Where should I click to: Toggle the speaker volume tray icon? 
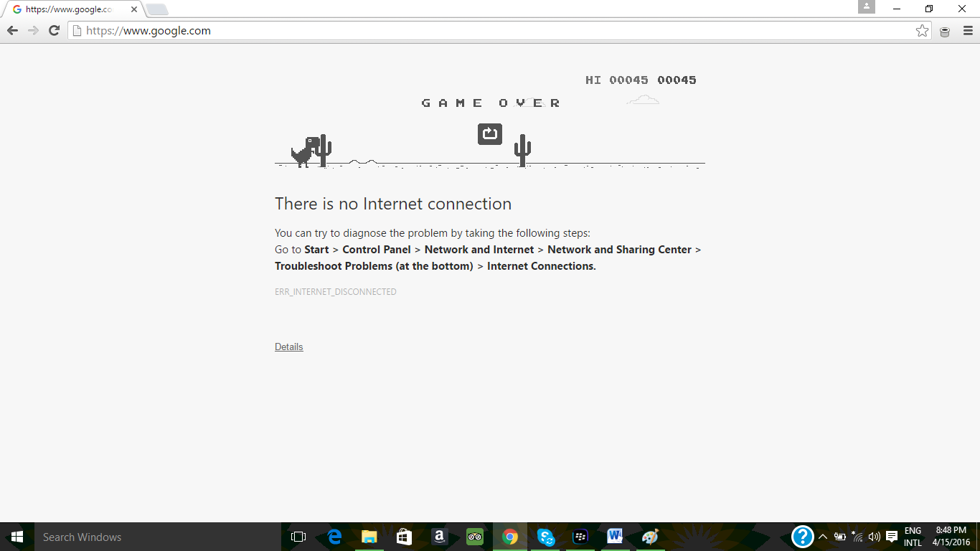click(x=874, y=537)
